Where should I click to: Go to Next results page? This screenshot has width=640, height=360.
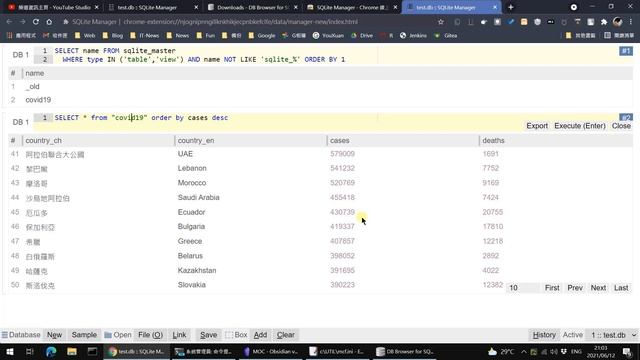[x=598, y=288]
